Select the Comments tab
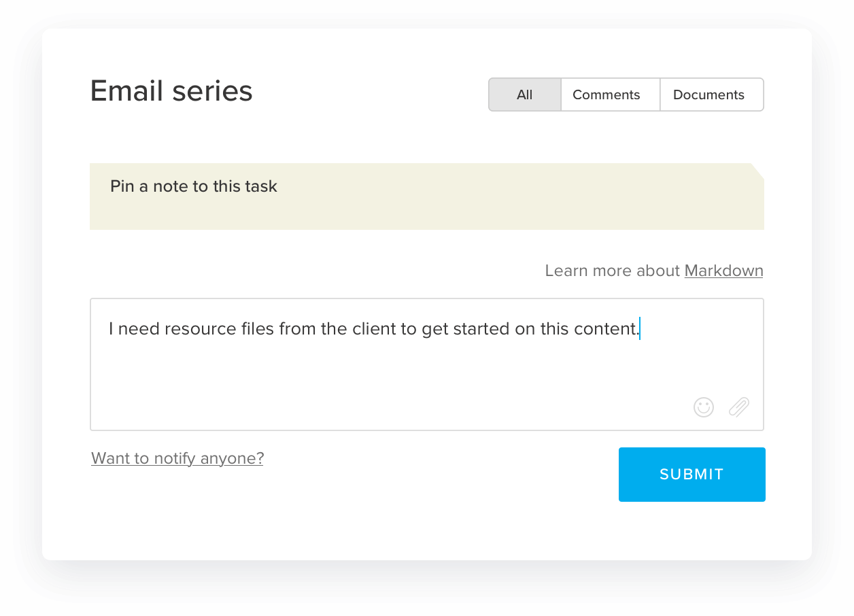The width and height of the screenshot is (854, 616). coord(606,95)
